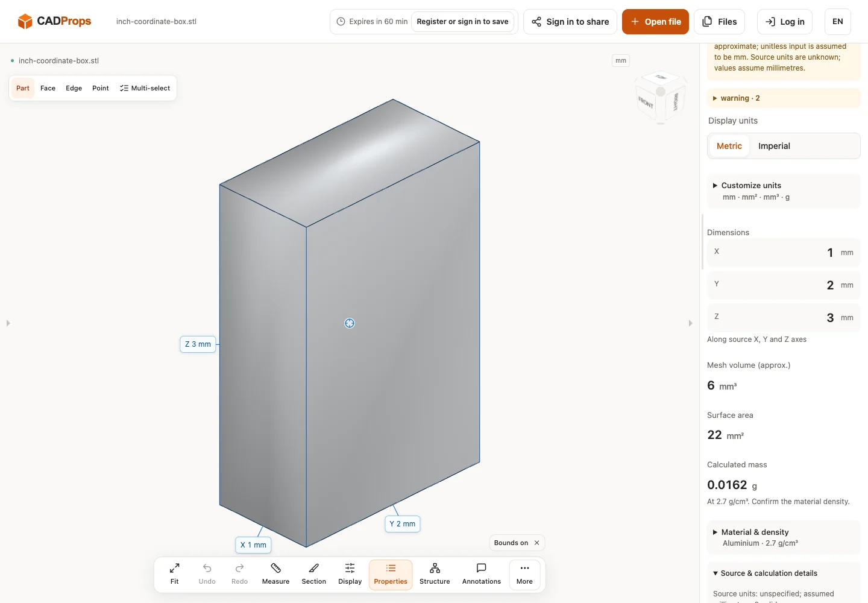868x603 pixels.
Task: Choose Point selection mode
Action: pos(101,88)
